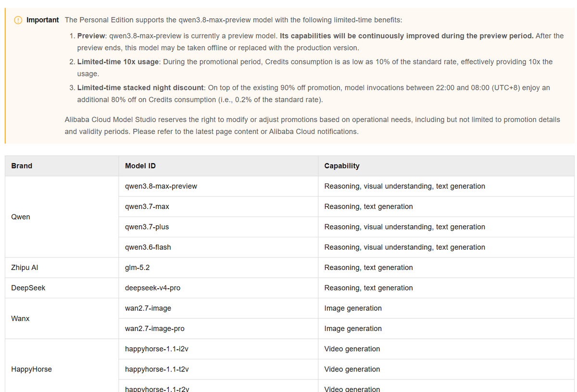The image size is (577, 392).
Task: Select the happyhorse-1.1-t2v model ID cell
Action: click(218, 369)
